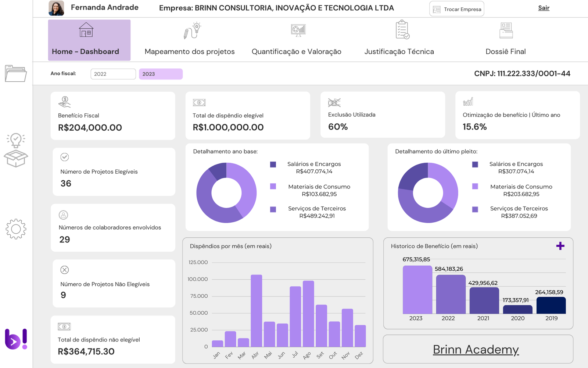Select fiscal year 2022
The image size is (588, 368).
tap(113, 74)
